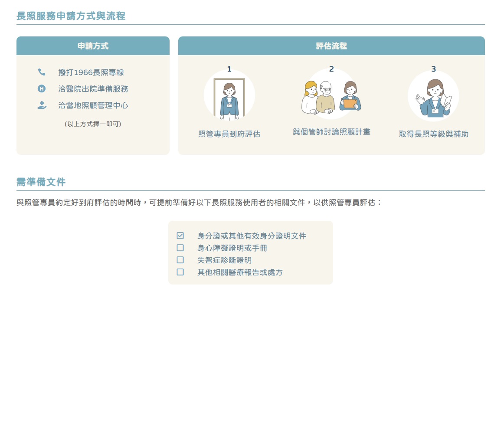Screen dimensions: 504x422
Task: Click the phone icon beside 1966 hotline
Action: click(42, 72)
